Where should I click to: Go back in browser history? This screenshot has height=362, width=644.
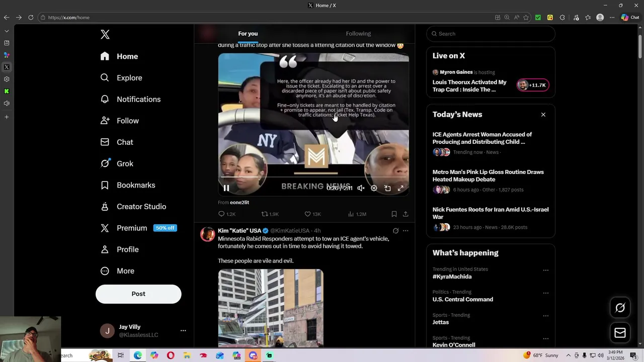click(7, 17)
